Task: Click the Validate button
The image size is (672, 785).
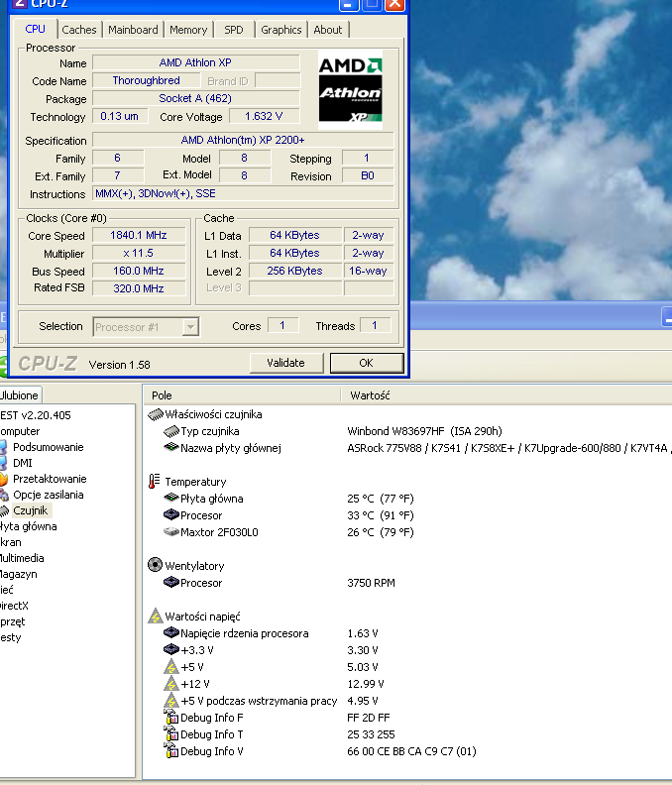Action: point(285,363)
